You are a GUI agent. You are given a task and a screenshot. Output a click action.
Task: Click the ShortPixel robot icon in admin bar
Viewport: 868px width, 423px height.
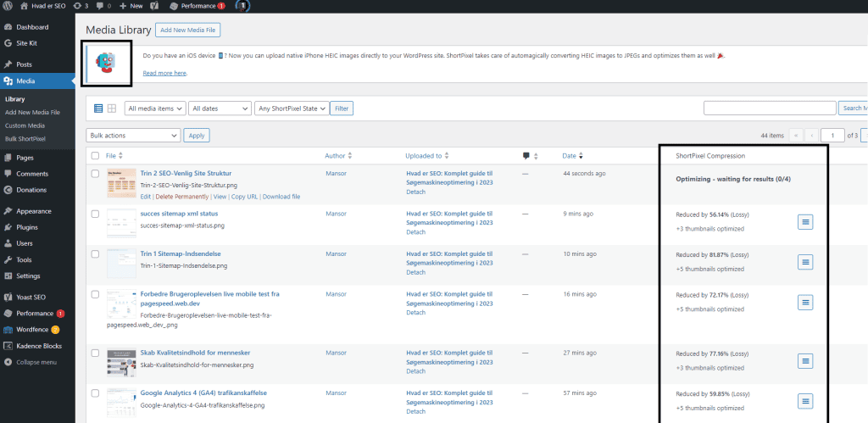(242, 6)
